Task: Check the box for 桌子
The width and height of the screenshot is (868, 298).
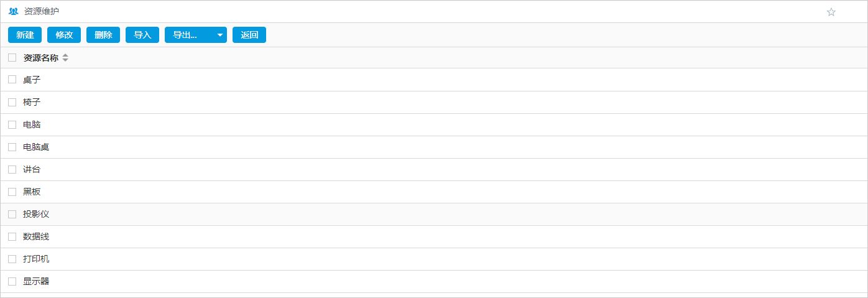Action: 12,80
